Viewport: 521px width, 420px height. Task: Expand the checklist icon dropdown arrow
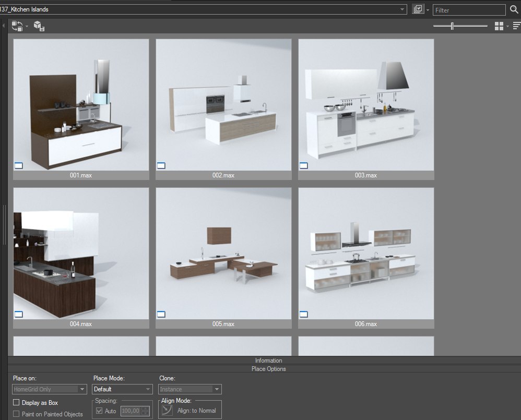[428, 10]
